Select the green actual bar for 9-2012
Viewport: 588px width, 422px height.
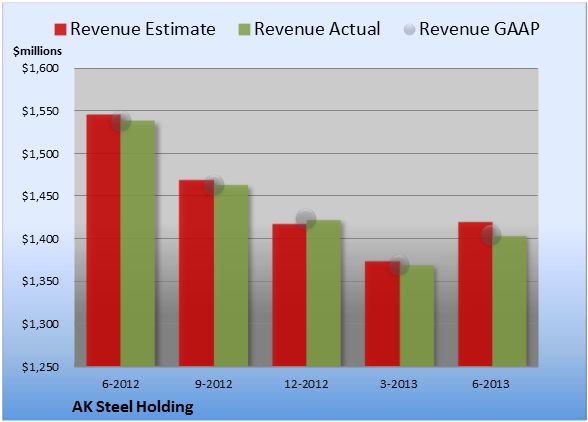pos(231,276)
